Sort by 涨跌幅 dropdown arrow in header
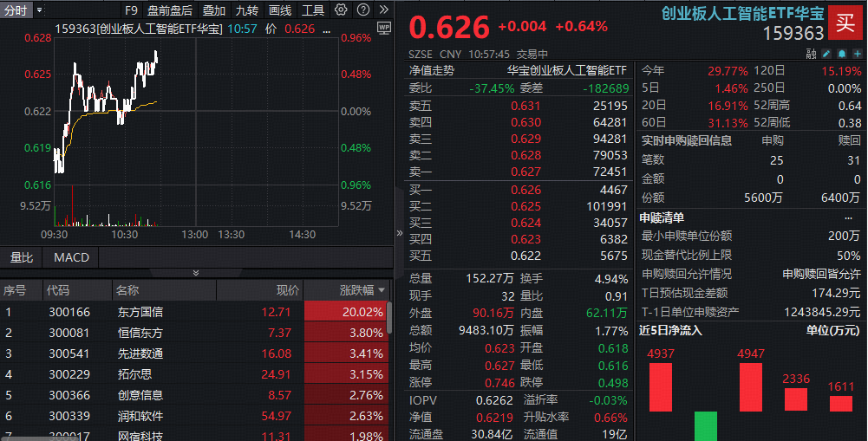 tap(382, 290)
